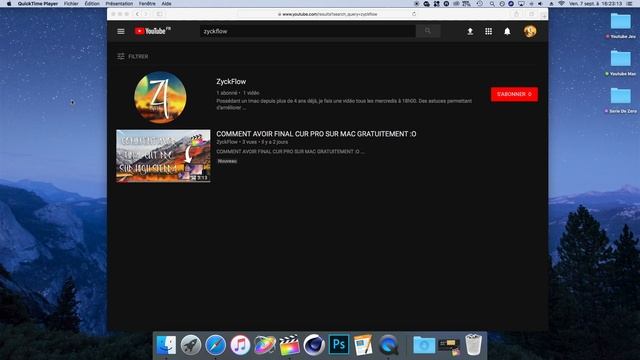640x360 pixels.
Task: Go back in Safari
Action: [138, 14]
